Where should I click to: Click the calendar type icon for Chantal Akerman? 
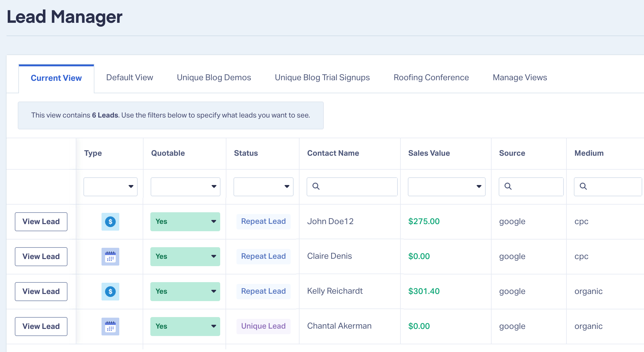[x=110, y=326]
